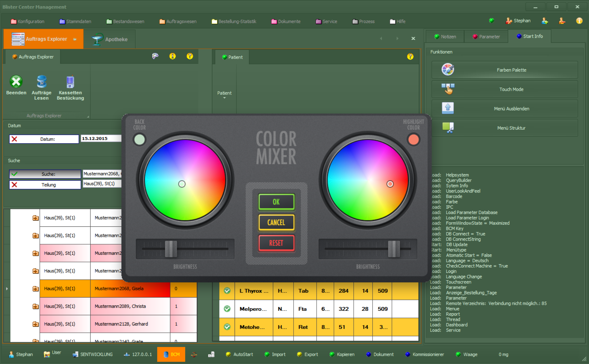Open Menü Struktur icon
The width and height of the screenshot is (589, 364).
click(x=448, y=127)
